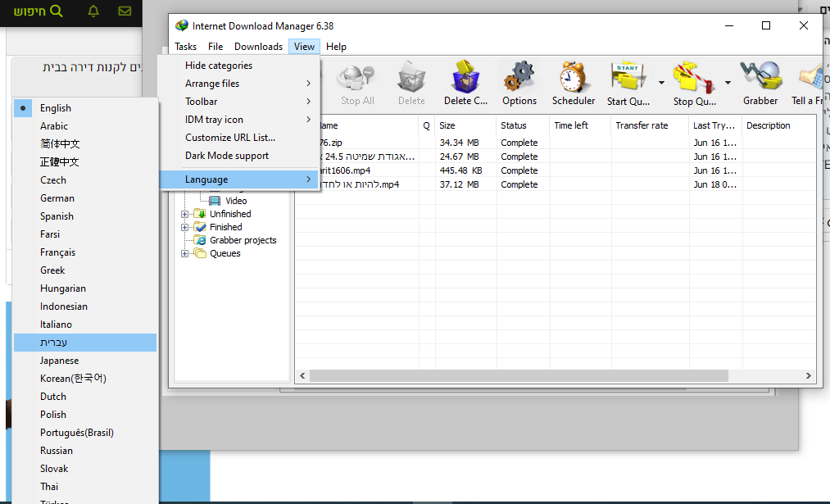Select the 34.34 MB zip download row

[x=556, y=143]
